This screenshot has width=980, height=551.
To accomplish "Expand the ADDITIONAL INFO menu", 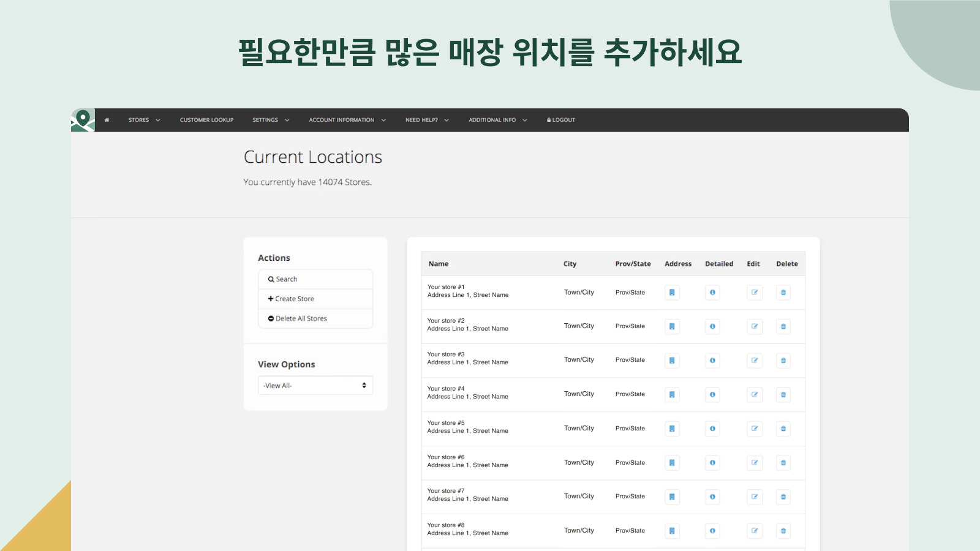I will [x=498, y=120].
